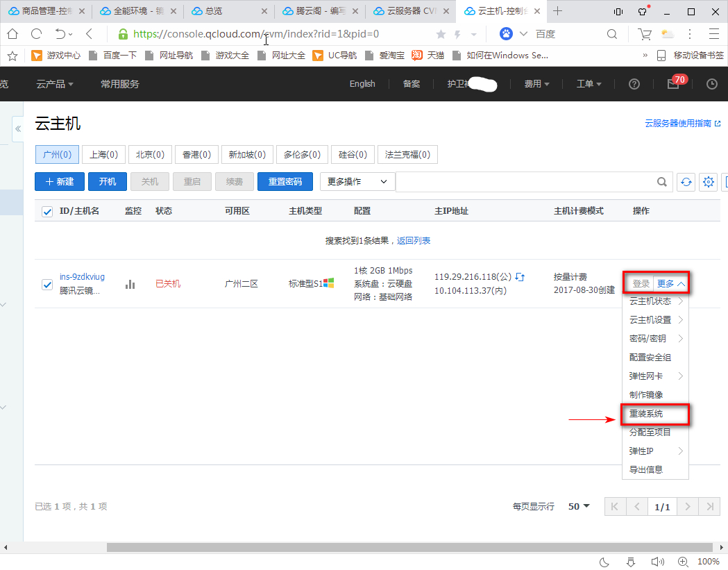Switch to the 上海(0) region tab

tap(103, 155)
